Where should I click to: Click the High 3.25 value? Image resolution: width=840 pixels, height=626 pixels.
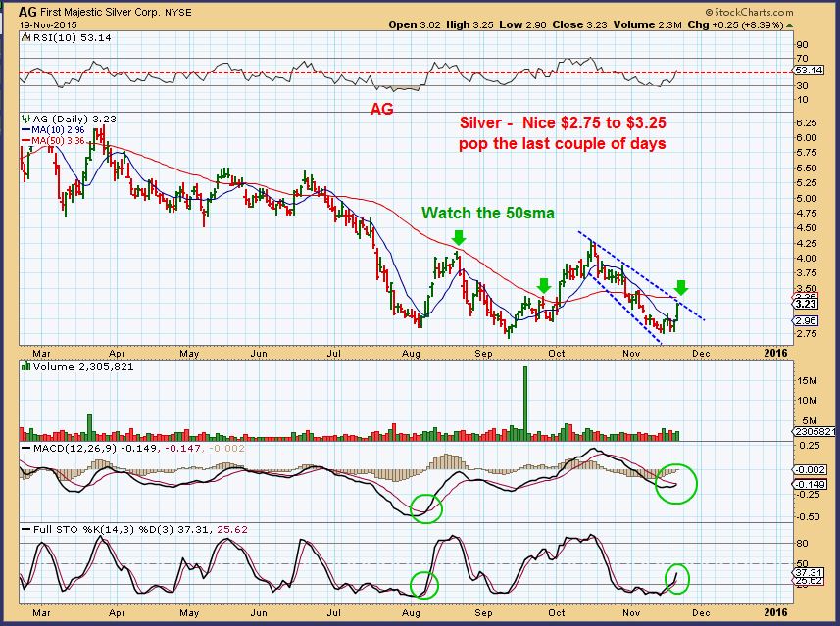pyautogui.click(x=469, y=25)
